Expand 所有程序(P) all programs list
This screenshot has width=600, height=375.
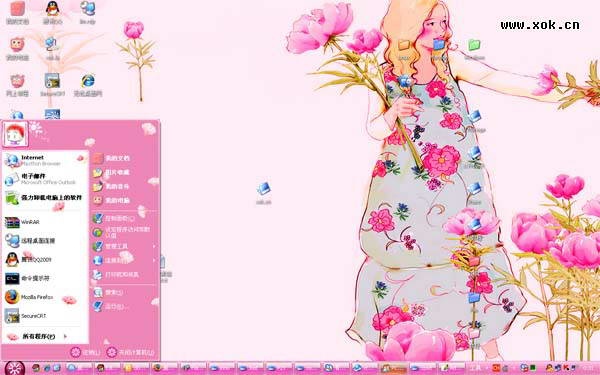point(45,336)
